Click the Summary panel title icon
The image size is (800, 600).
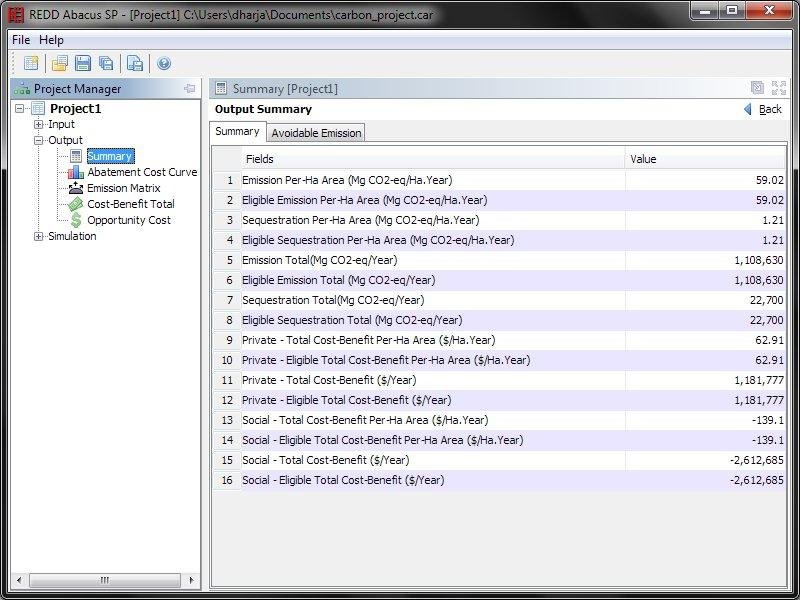point(221,88)
